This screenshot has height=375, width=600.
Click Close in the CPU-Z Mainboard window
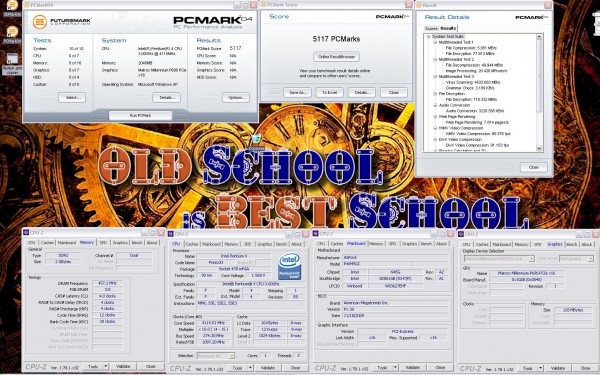(440, 367)
